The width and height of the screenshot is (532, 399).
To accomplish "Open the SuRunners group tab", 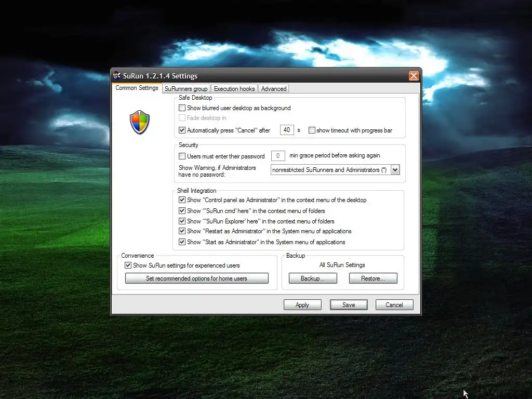I will (186, 88).
